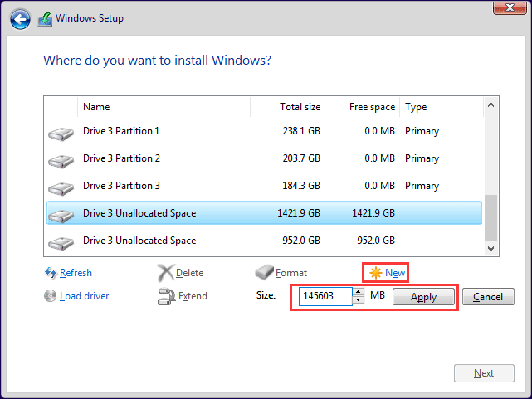Viewport: 532px width, 399px height.
Task: Click the Extend link
Action: click(193, 296)
